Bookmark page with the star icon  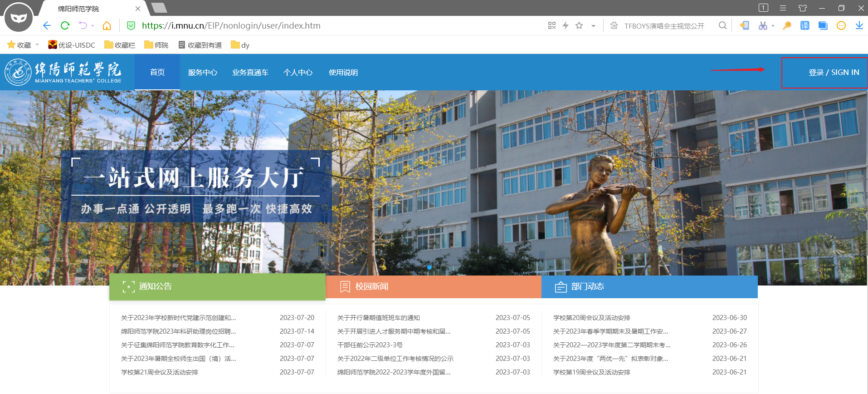pyautogui.click(x=579, y=25)
